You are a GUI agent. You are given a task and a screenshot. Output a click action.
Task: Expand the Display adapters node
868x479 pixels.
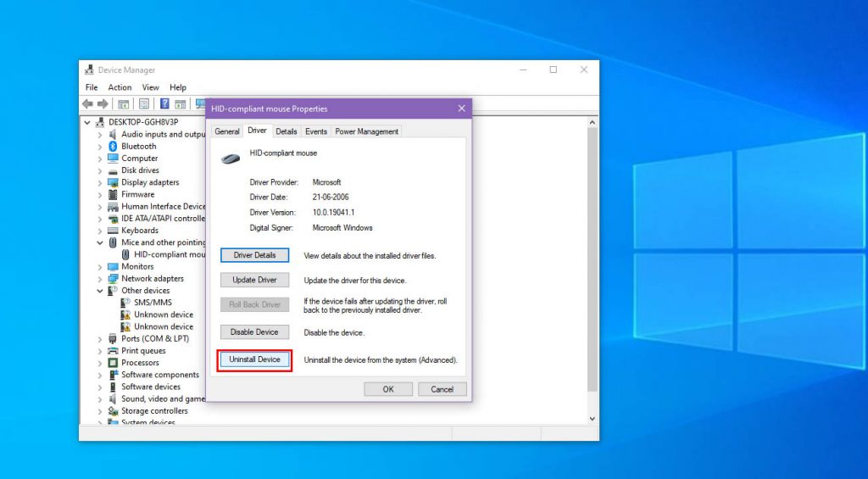[100, 182]
